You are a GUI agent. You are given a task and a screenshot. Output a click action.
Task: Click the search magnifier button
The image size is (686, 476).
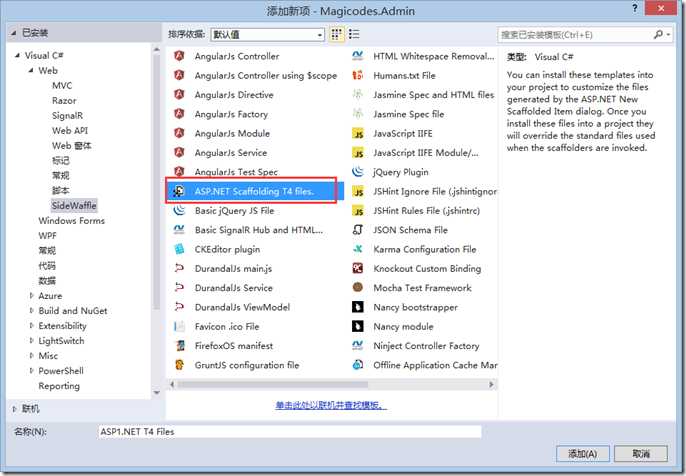(x=658, y=34)
